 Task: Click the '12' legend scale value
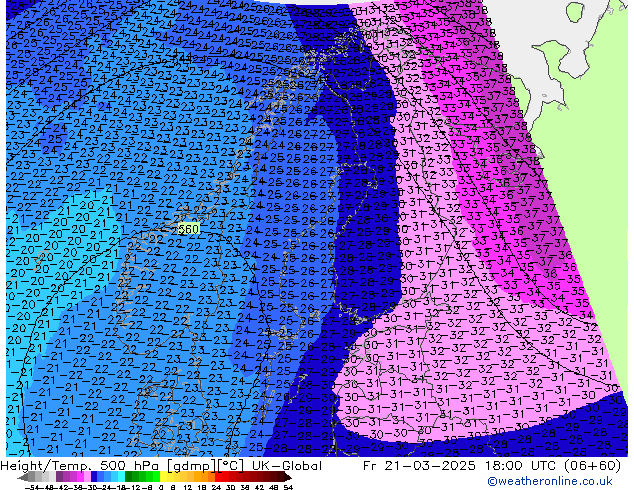click(188, 488)
